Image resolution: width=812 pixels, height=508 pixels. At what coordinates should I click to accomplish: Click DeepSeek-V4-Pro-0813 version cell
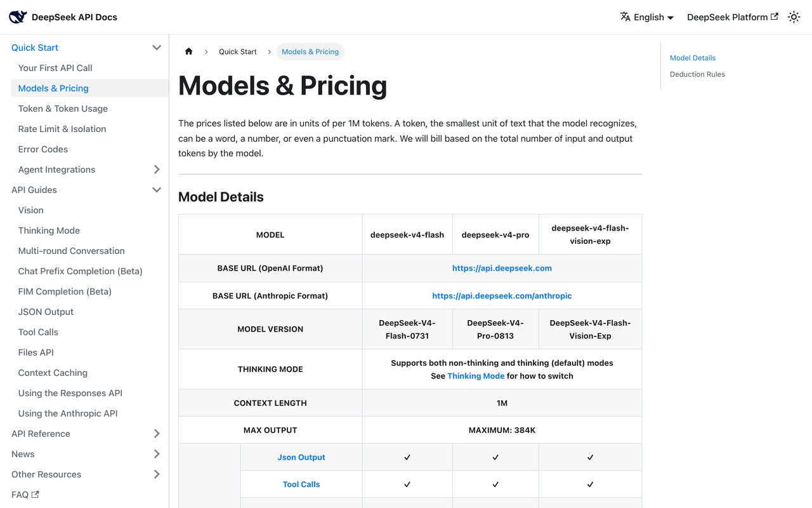(x=495, y=329)
